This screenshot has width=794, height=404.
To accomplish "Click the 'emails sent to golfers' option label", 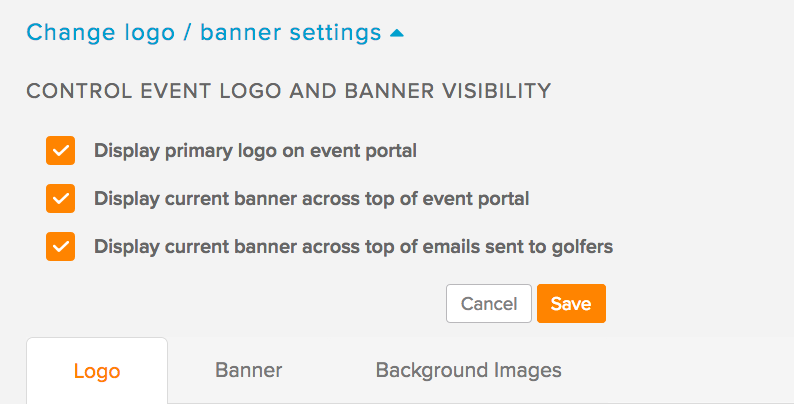I will (x=353, y=247).
